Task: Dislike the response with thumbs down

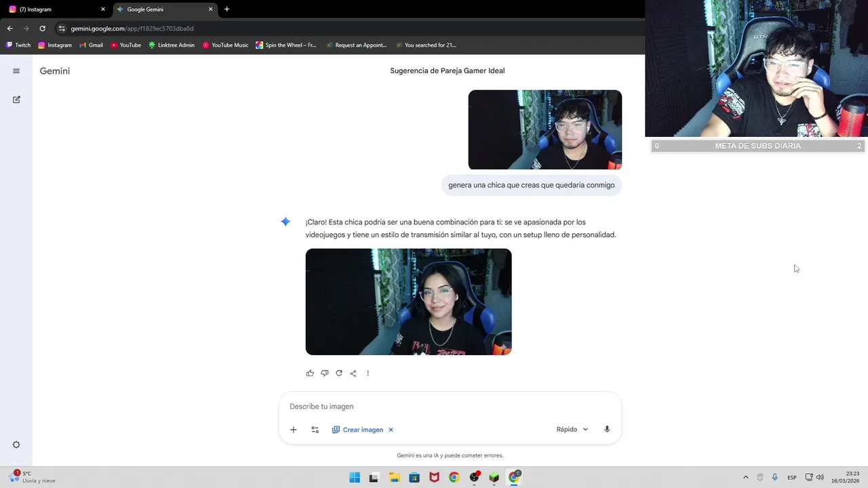Action: (x=324, y=373)
